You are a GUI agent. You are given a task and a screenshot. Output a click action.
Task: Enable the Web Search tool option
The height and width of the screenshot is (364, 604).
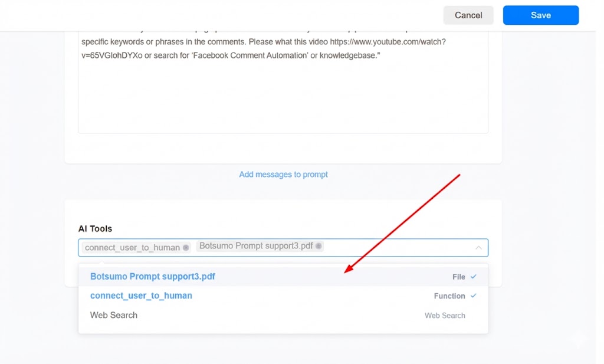click(114, 315)
